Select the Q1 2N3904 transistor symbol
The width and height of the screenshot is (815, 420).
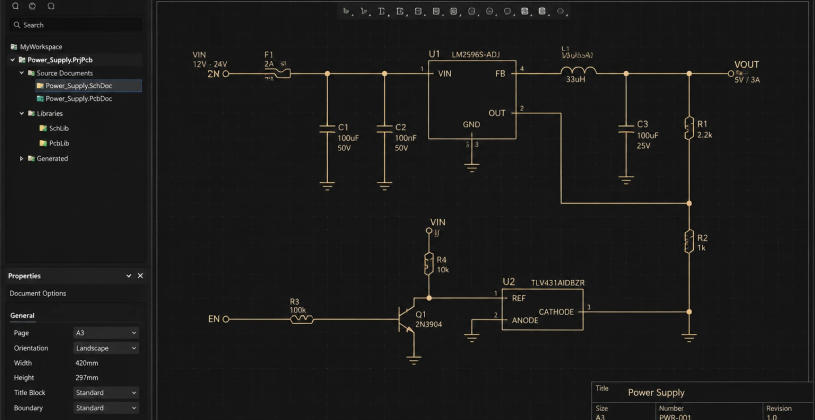(x=406, y=320)
